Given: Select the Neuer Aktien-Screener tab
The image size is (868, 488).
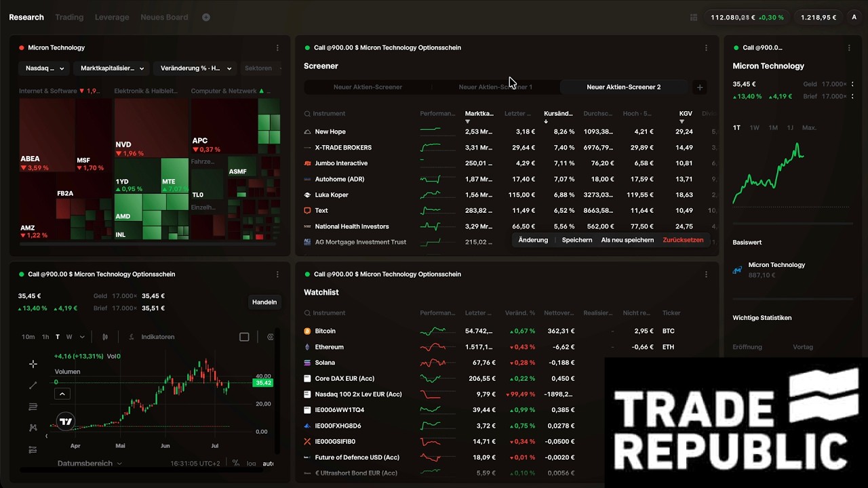Looking at the screenshot, I should pos(368,87).
